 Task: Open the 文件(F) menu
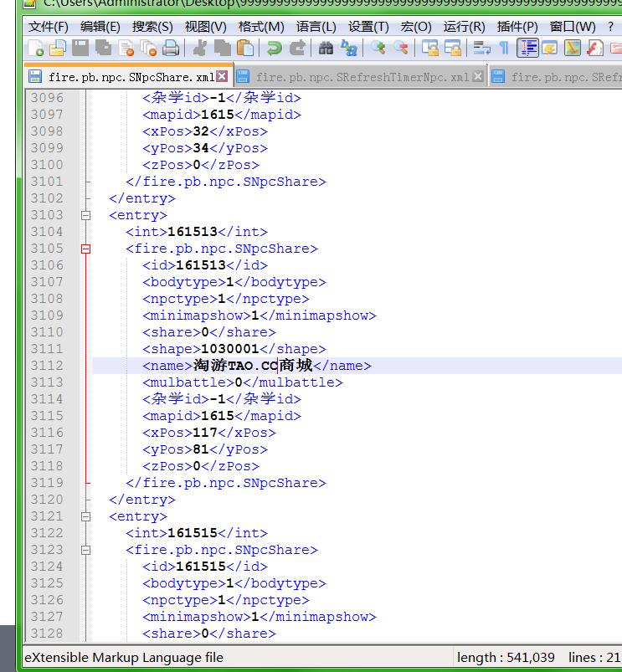[x=48, y=27]
